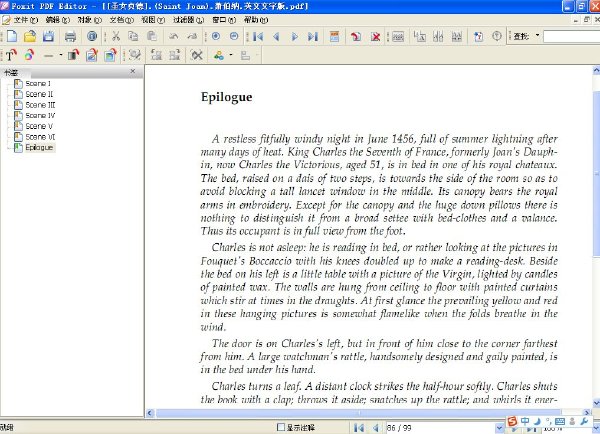
Task: Select the colorful graphic object tool
Action: pyautogui.click(x=29, y=55)
